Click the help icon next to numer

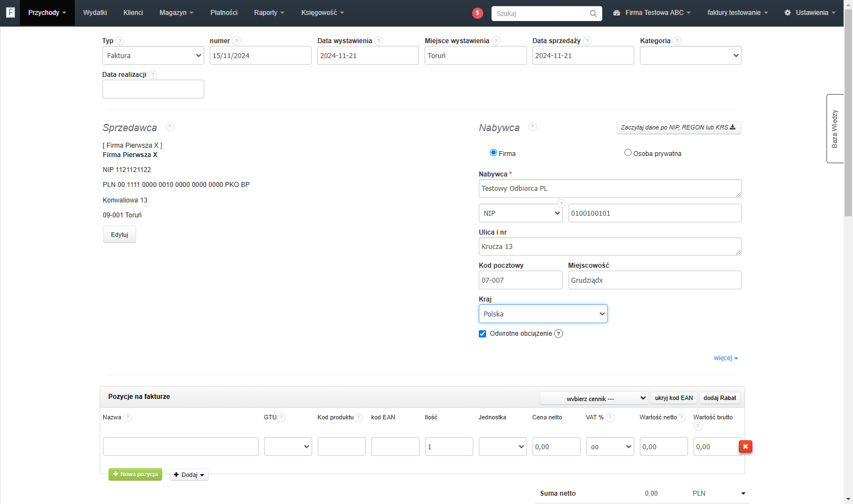coord(236,41)
